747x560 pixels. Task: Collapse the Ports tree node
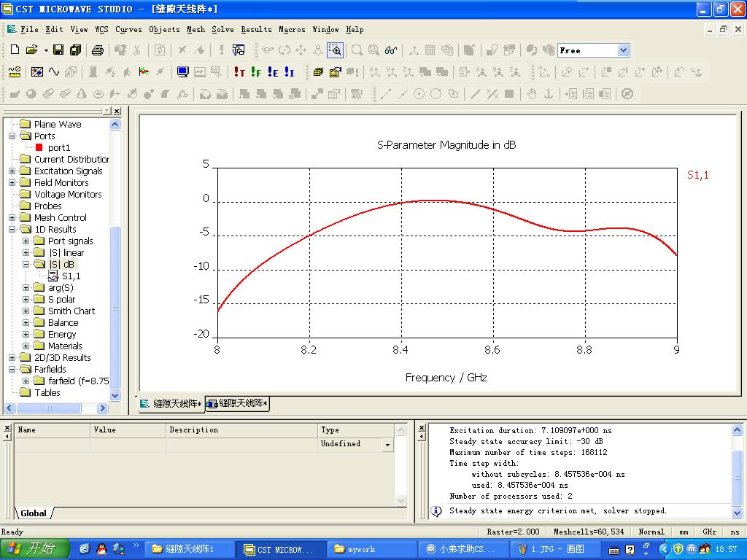click(12, 136)
